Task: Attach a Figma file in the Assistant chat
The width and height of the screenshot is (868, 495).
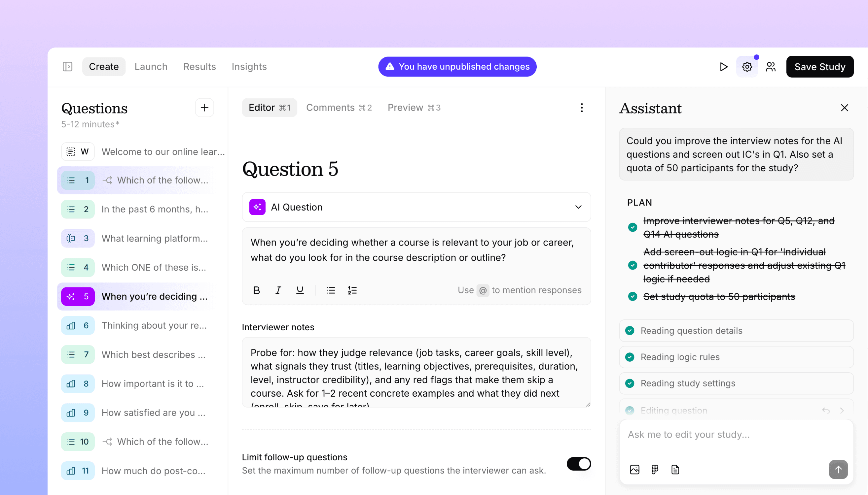Action: [654, 470]
